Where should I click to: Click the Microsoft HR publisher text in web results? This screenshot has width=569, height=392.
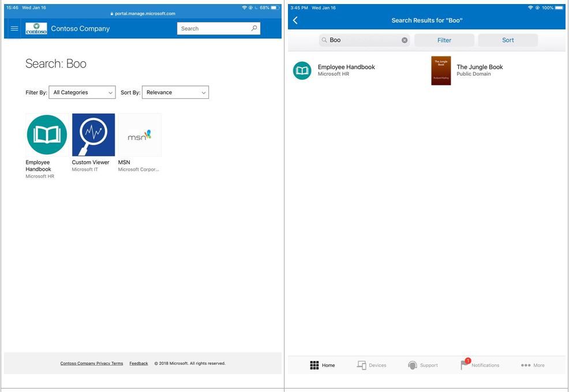pyautogui.click(x=40, y=176)
